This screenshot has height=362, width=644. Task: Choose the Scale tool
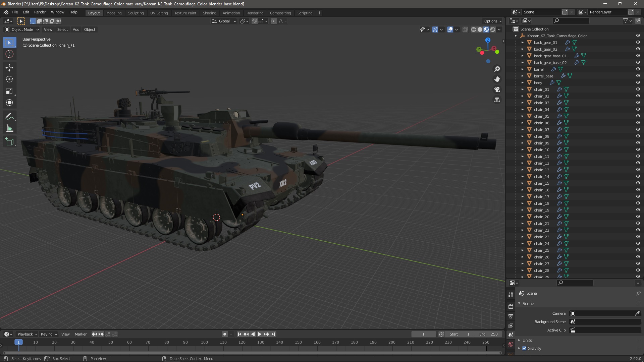9,91
